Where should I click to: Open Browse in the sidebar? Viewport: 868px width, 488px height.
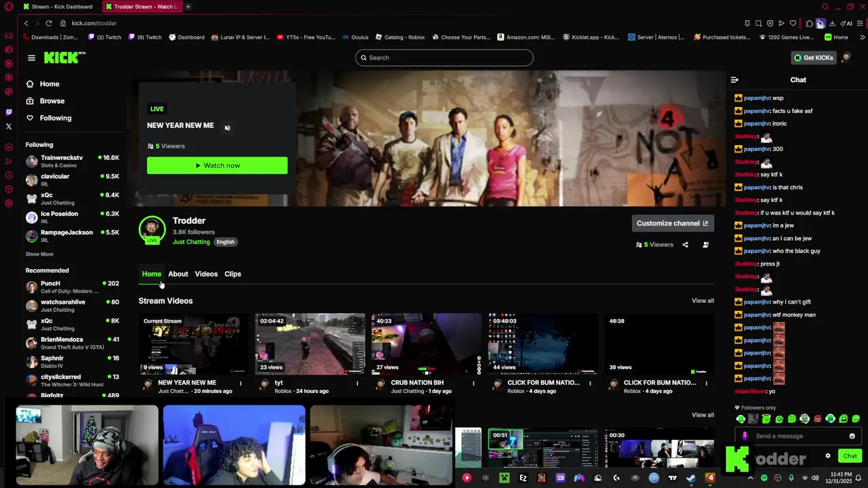tap(45, 101)
